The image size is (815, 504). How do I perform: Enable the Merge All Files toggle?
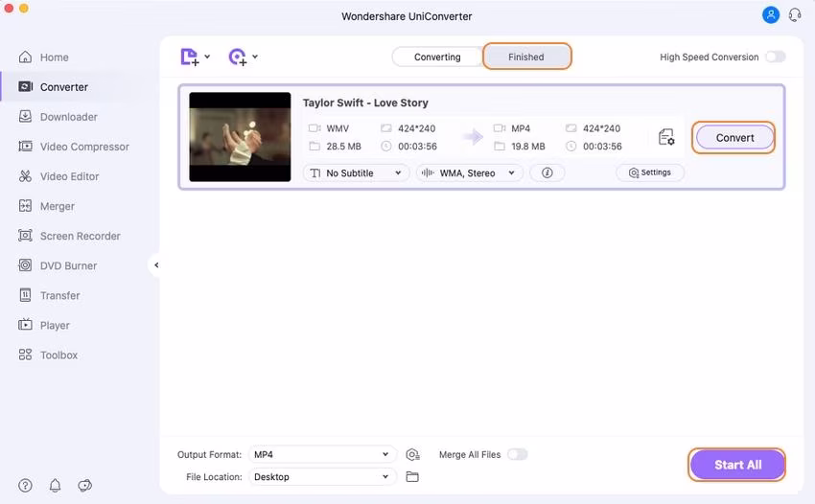[517, 454]
